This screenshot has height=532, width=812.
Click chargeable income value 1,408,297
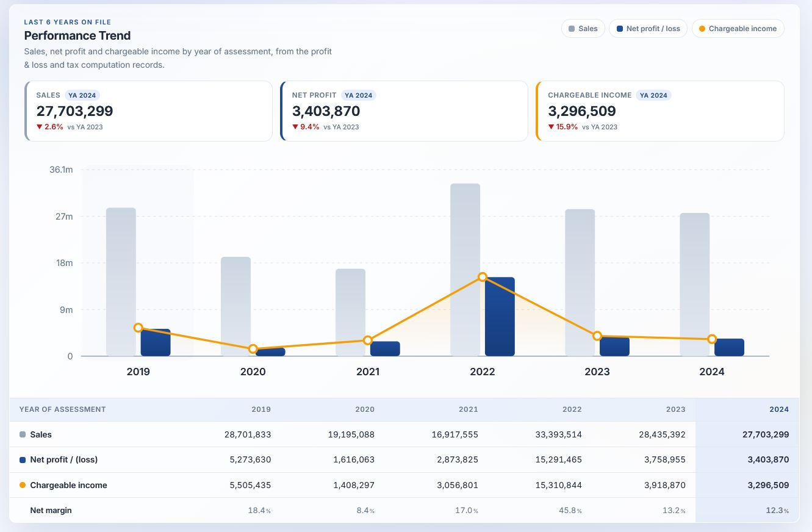click(354, 486)
